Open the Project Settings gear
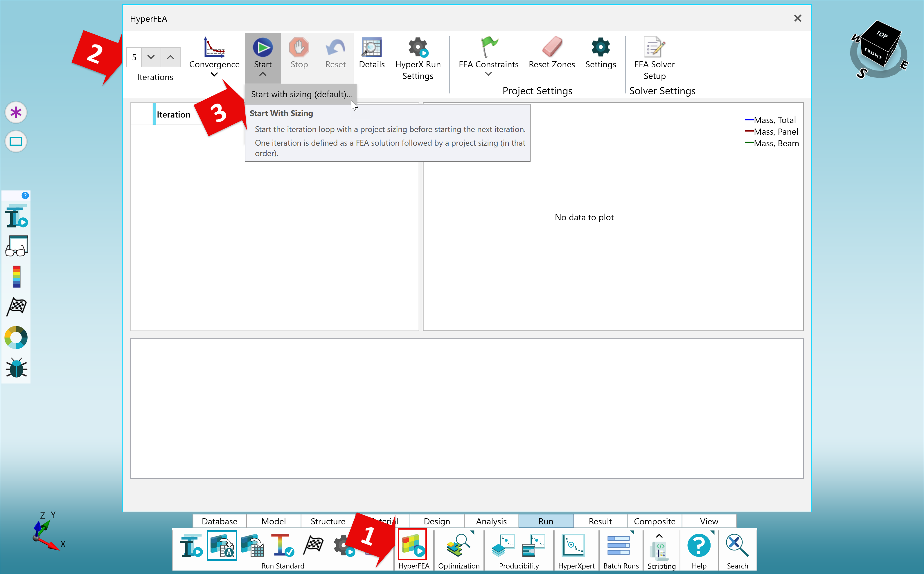The width and height of the screenshot is (924, 574). point(601,47)
